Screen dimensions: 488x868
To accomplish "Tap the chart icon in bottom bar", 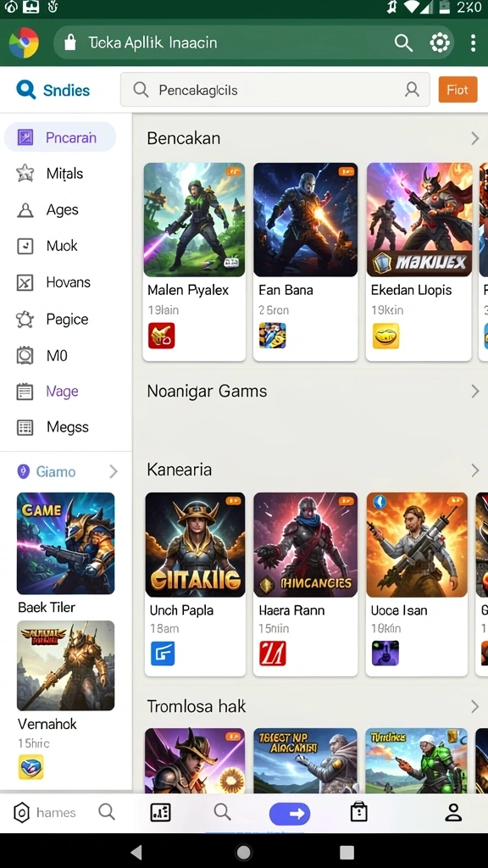I will (160, 813).
